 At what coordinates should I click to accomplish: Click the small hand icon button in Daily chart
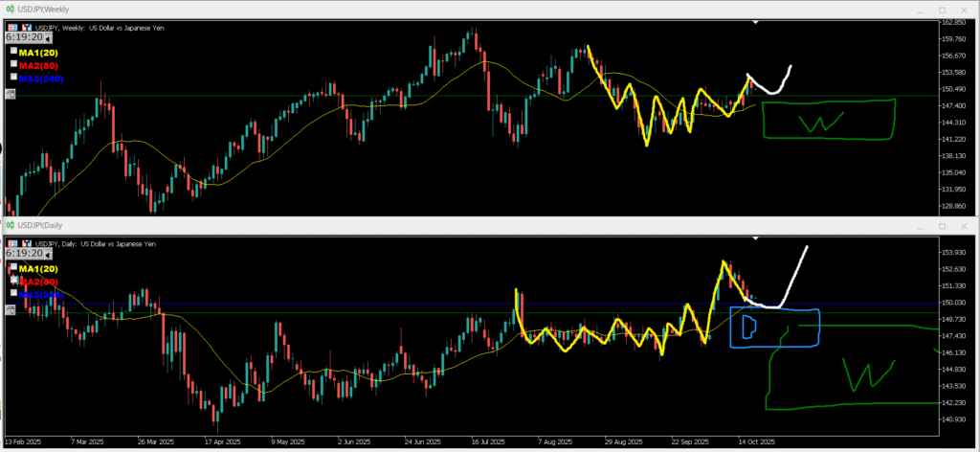click(x=11, y=308)
